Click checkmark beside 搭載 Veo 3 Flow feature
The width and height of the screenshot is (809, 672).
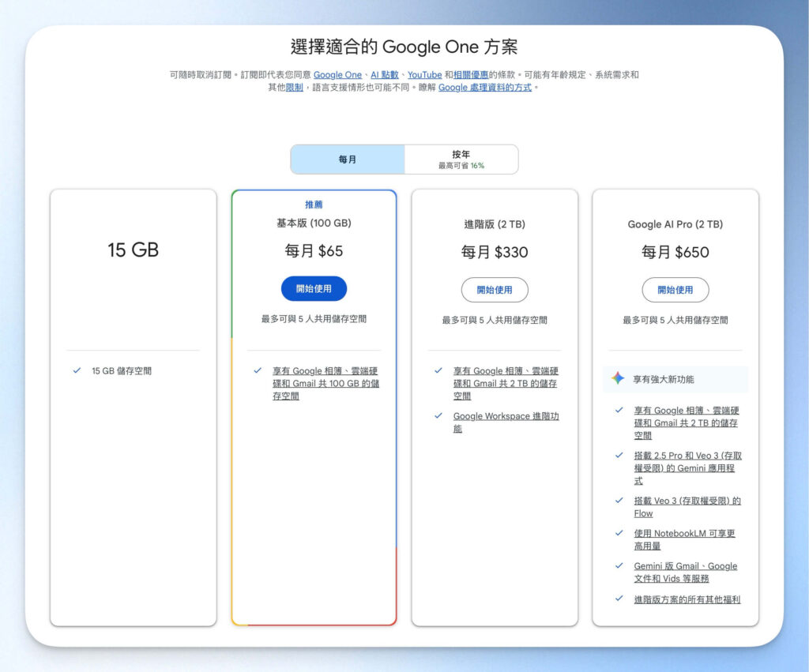pos(619,501)
